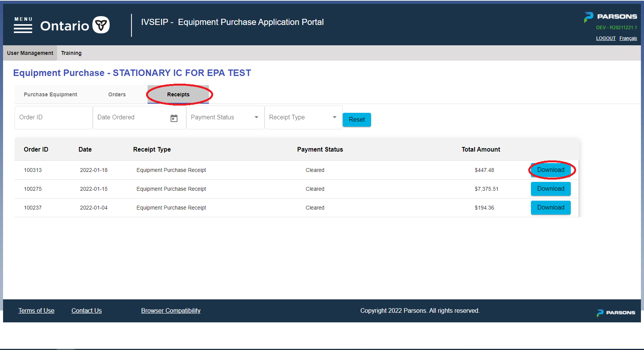The height and width of the screenshot is (350, 644).
Task: Click the Reset button
Action: [356, 119]
